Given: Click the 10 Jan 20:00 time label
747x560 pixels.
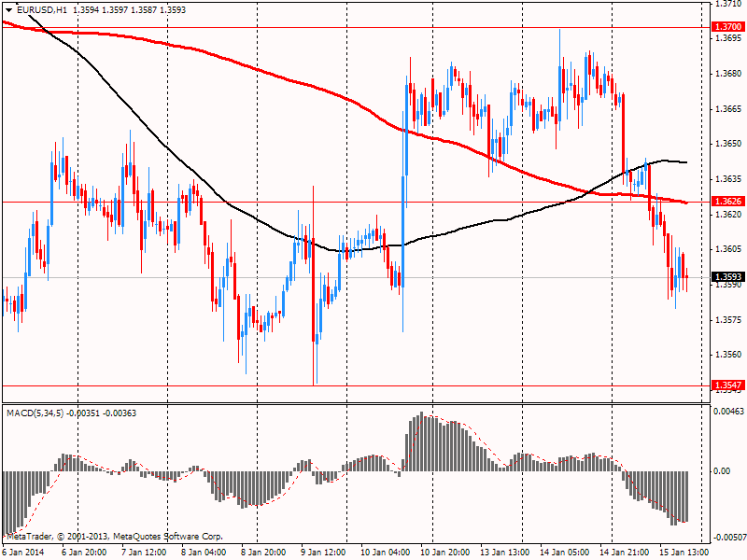Looking at the screenshot, I should coord(445,552).
